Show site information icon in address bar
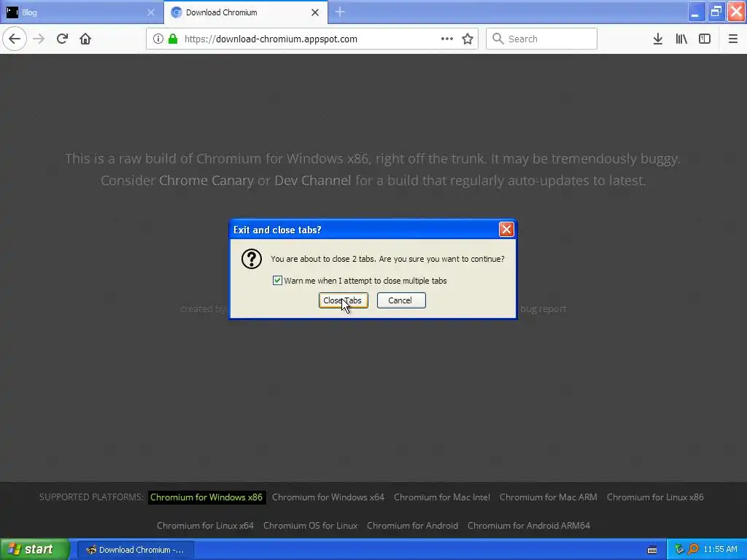 coord(158,39)
